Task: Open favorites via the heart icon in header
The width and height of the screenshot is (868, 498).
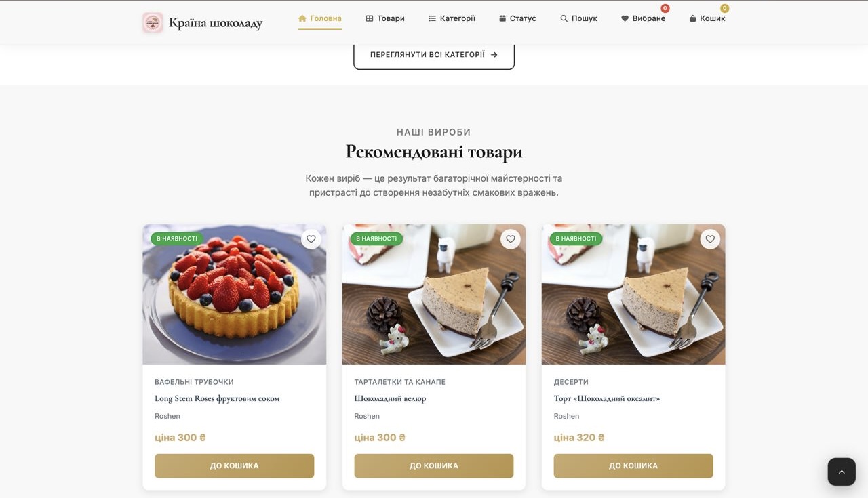Action: pyautogui.click(x=624, y=18)
